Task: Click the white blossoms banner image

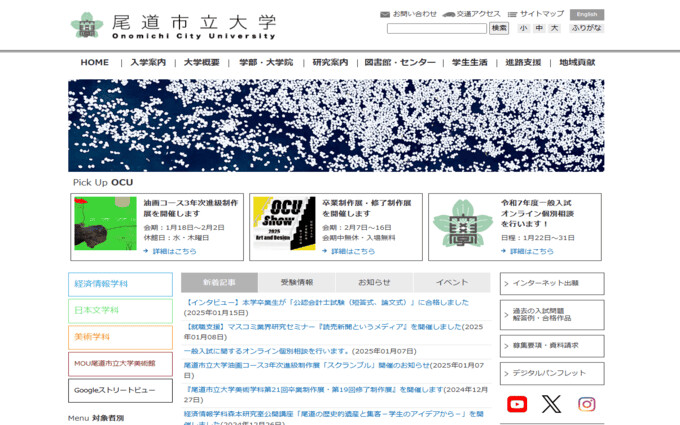Action: click(336, 125)
